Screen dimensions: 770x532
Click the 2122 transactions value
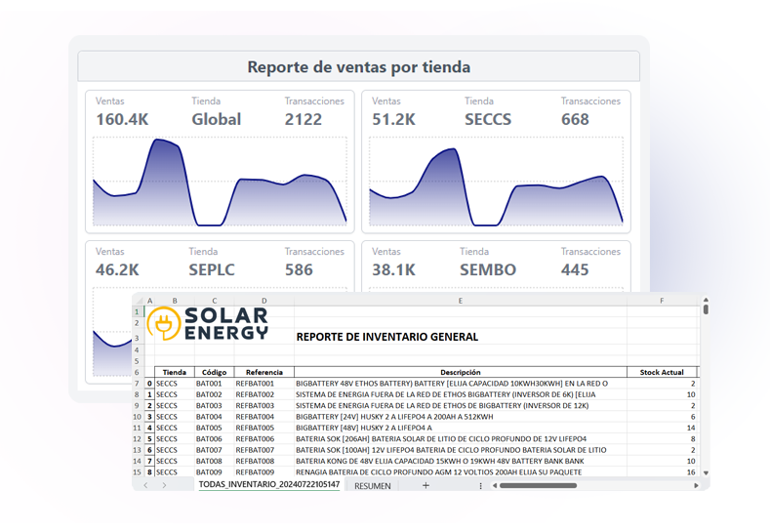303,119
